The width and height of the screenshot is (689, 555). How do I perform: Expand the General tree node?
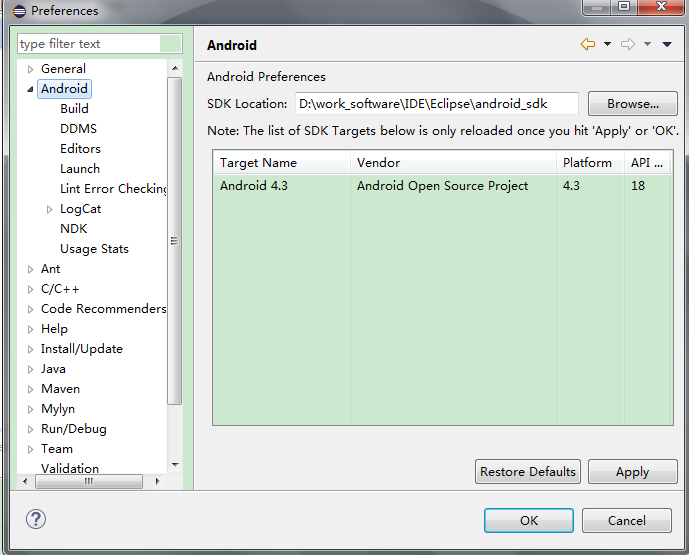(x=30, y=69)
